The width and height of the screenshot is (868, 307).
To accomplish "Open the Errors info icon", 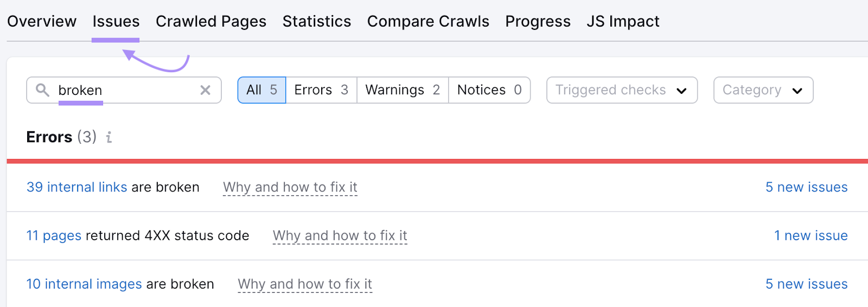I will pyautogui.click(x=109, y=137).
